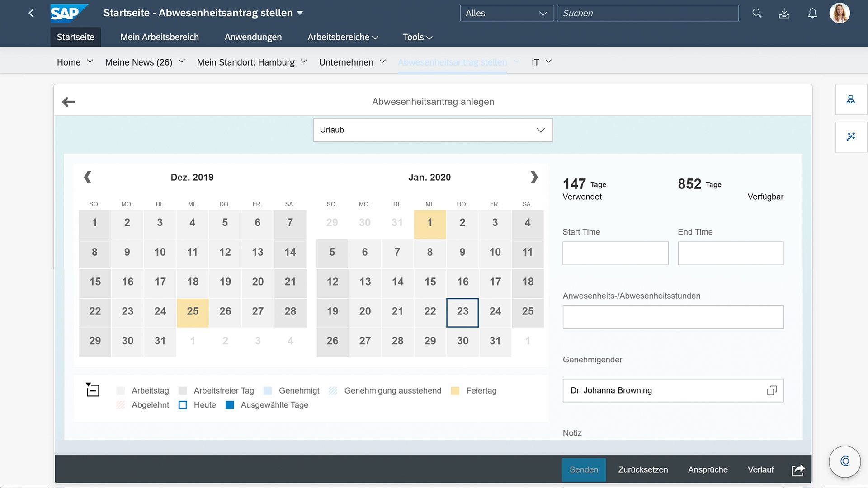
Task: Expand the 'Meine News (26)' dropdown
Action: pos(182,61)
